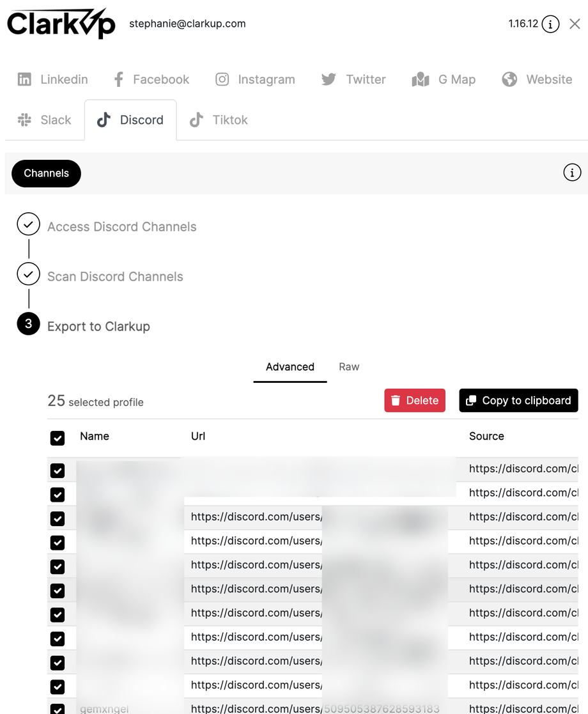Screen dimensions: 588x714
Task: Select the Twitter tab
Action: point(353,79)
